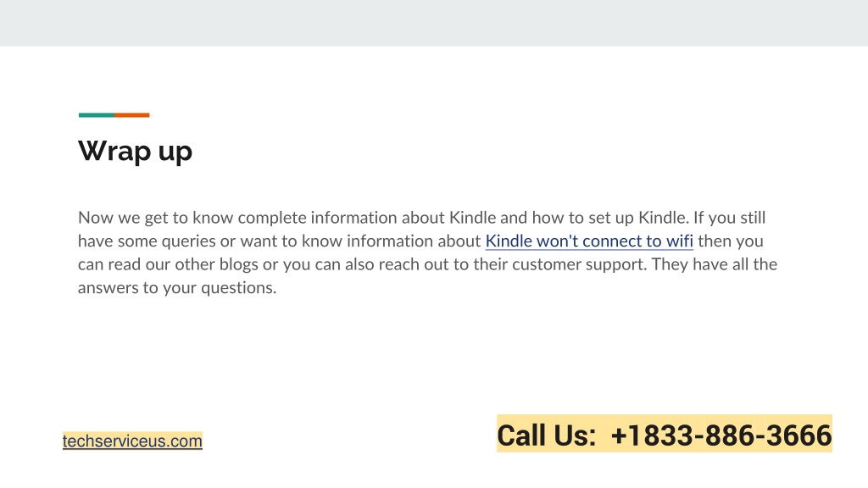The width and height of the screenshot is (868, 488).
Task: Click the "Call Us:" label in yellow banner
Action: pyautogui.click(x=547, y=435)
